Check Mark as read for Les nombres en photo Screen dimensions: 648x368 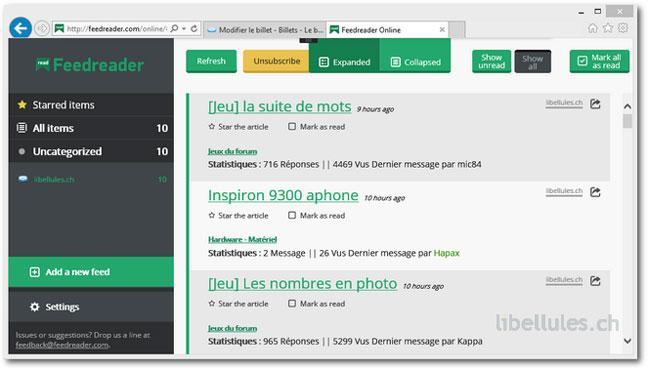317,304
